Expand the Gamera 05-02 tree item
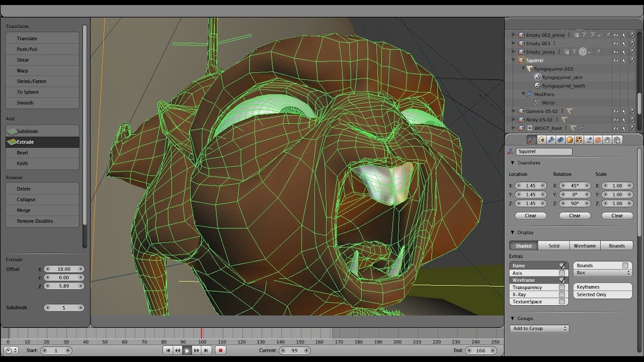Image resolution: width=644 pixels, height=362 pixels. pos(513,111)
